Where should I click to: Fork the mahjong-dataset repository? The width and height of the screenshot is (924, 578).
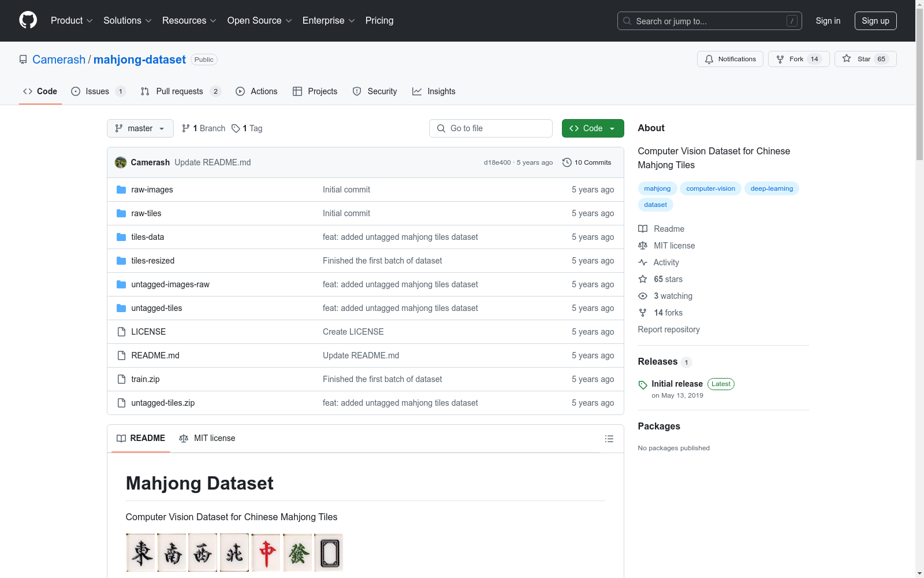pyautogui.click(x=799, y=59)
